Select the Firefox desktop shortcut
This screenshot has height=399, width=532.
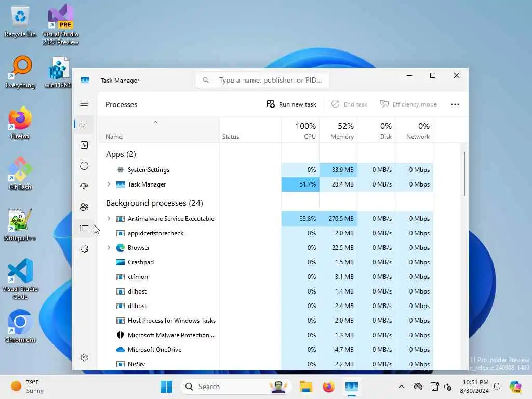20,123
